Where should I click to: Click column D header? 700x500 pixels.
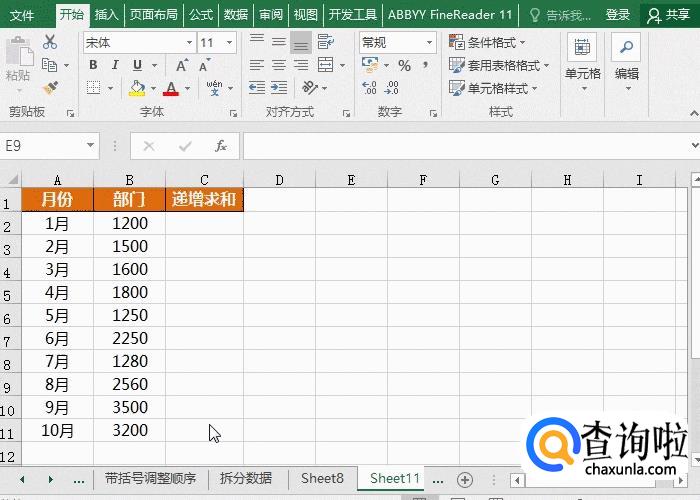click(279, 180)
